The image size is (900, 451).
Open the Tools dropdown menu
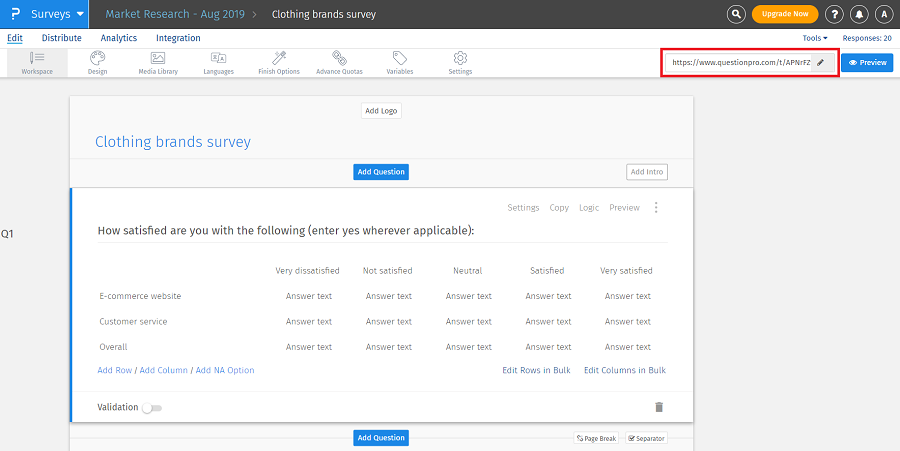(x=815, y=38)
